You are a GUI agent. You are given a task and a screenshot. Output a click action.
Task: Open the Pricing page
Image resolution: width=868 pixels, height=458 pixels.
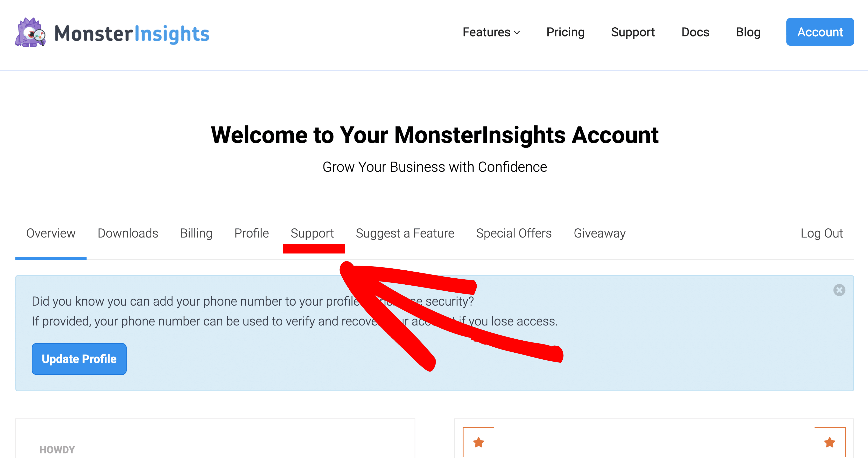pos(565,32)
